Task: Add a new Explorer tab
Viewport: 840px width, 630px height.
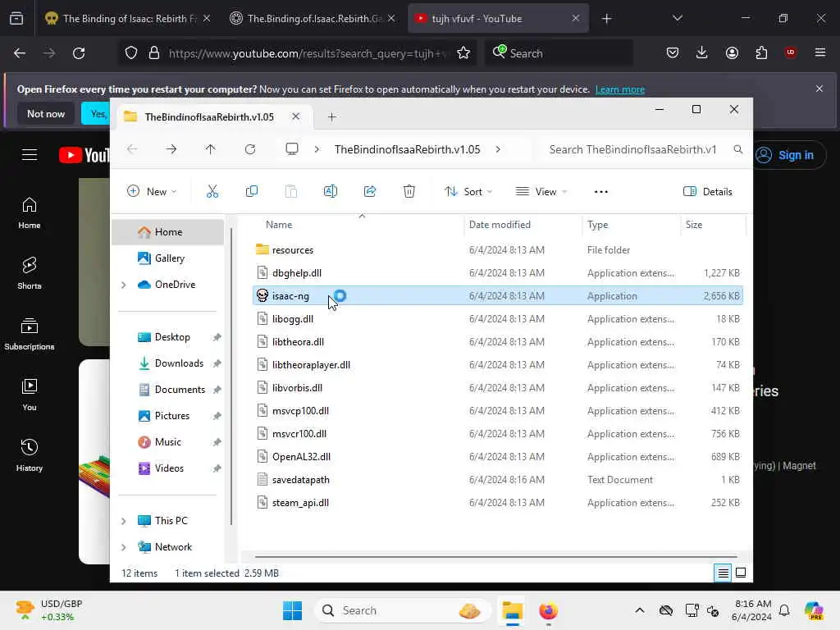Action: click(x=332, y=116)
